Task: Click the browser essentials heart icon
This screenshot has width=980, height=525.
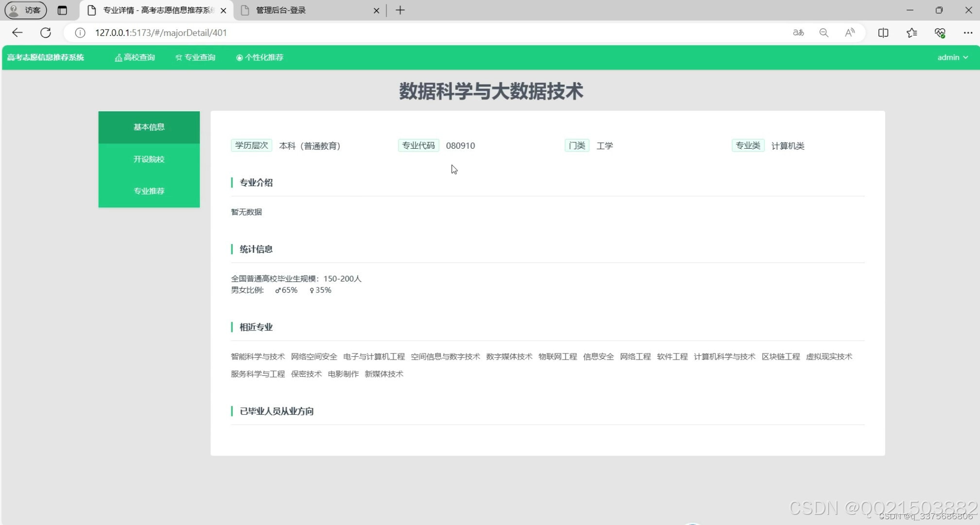Action: (x=940, y=33)
